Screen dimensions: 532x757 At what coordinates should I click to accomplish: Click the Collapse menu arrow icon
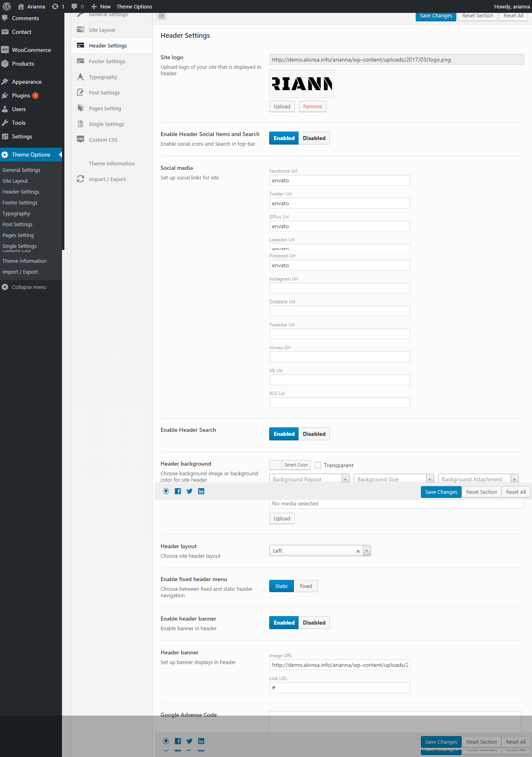click(5, 287)
